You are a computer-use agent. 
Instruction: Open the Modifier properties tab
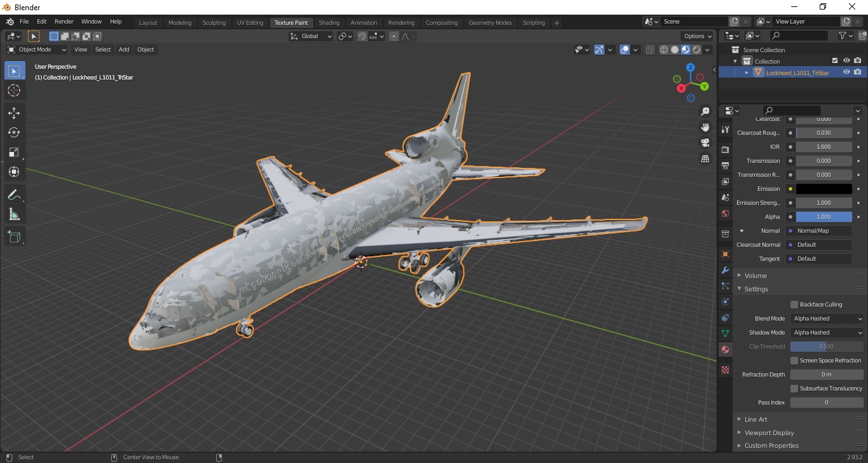[x=725, y=270]
